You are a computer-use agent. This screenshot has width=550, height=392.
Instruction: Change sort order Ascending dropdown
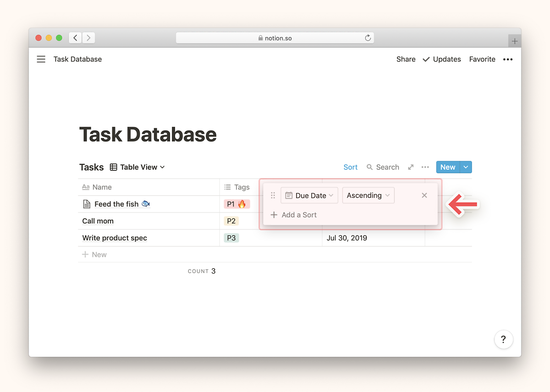[368, 196]
